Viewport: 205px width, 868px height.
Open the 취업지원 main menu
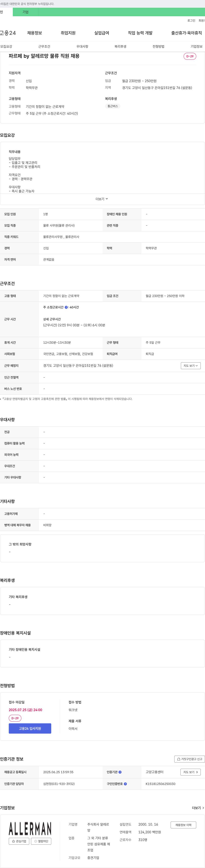pos(68,33)
